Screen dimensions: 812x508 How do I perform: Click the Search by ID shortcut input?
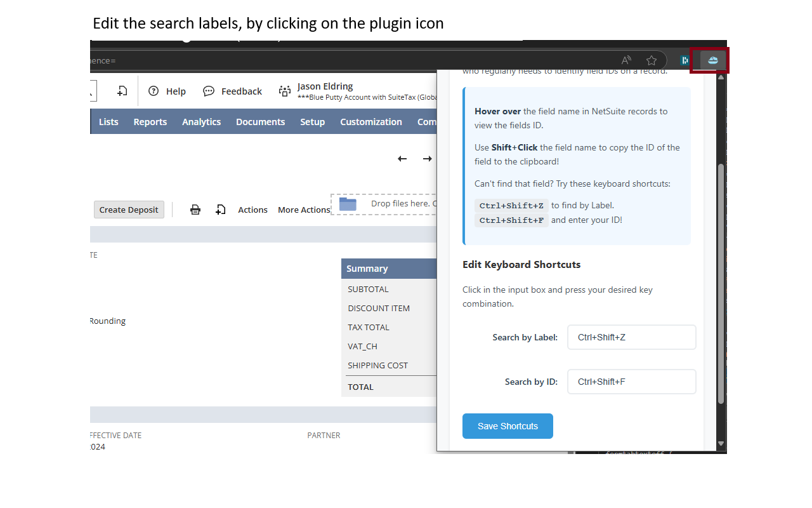pyautogui.click(x=632, y=382)
